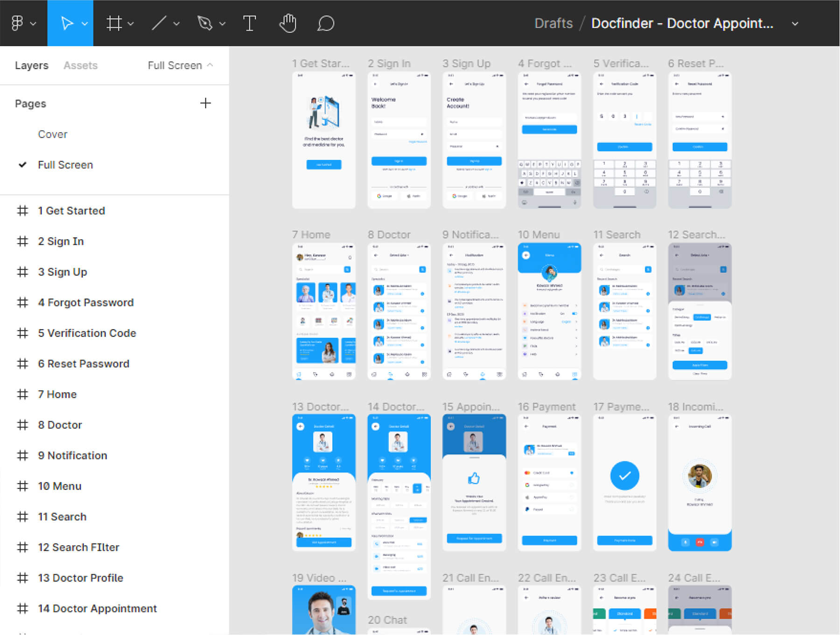Open the Pen tool options arrow
This screenshot has width=840, height=635.
223,24
